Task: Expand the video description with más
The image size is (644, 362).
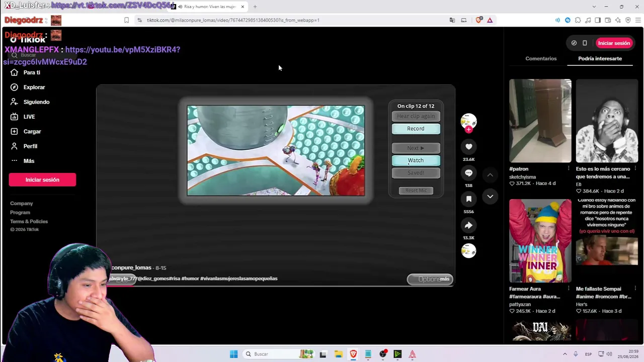Action: 444,279
